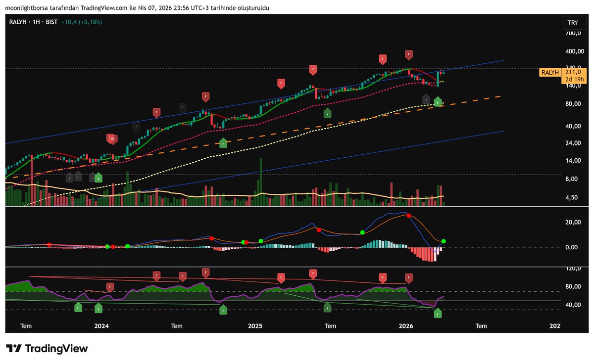Select red r price marker from spring 2024
This screenshot has height=364, width=594.
[156, 112]
